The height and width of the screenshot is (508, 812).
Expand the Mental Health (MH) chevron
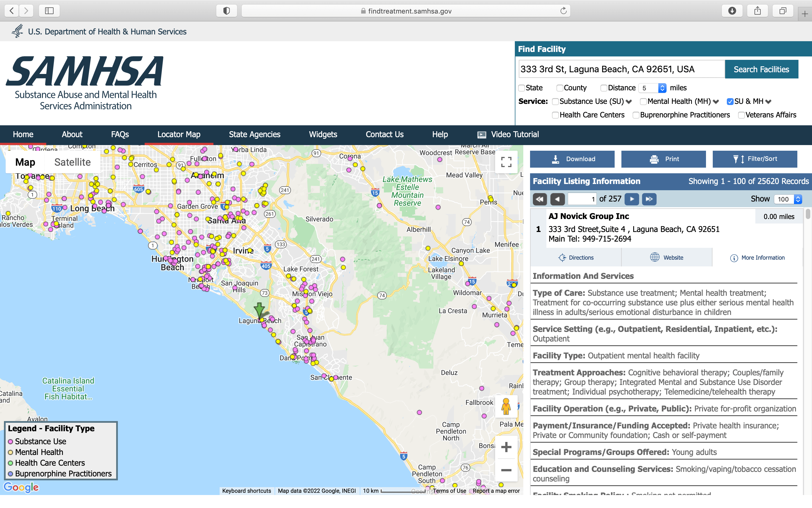click(716, 102)
